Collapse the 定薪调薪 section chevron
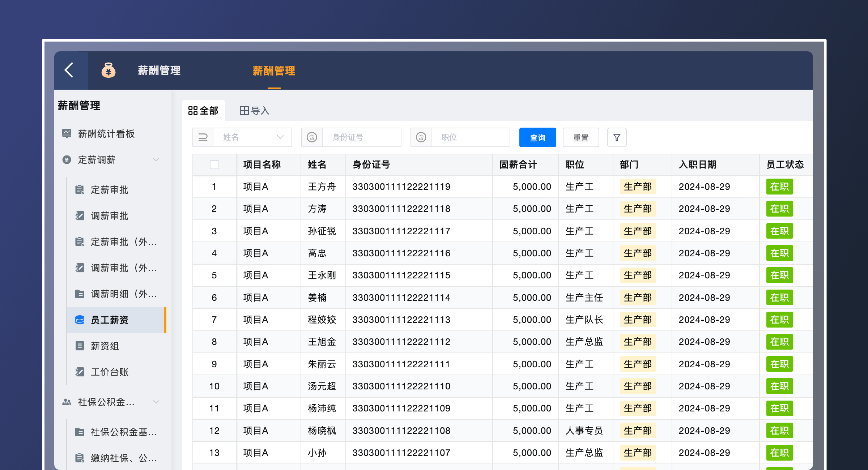The image size is (868, 470). click(157, 160)
